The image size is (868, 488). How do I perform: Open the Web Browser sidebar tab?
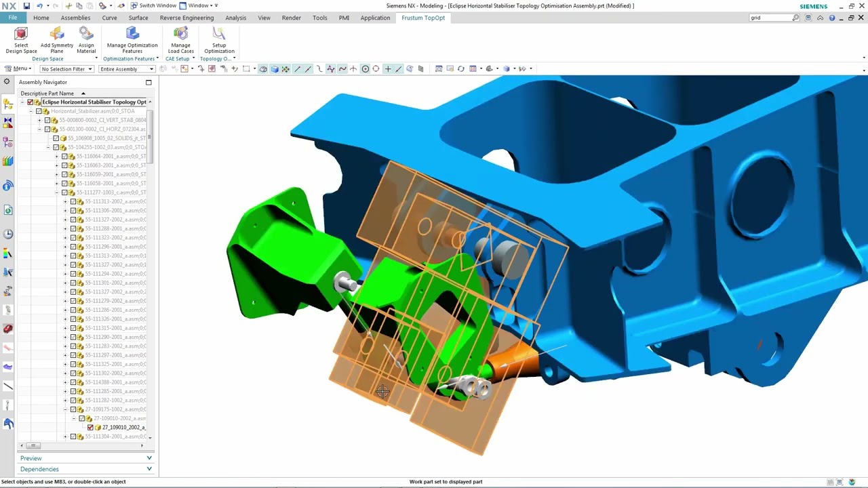[x=8, y=211]
